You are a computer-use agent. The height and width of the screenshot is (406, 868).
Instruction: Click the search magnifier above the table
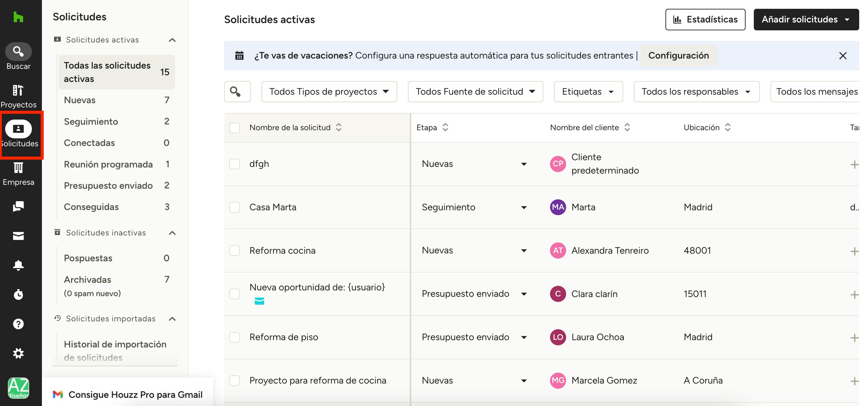pyautogui.click(x=237, y=92)
